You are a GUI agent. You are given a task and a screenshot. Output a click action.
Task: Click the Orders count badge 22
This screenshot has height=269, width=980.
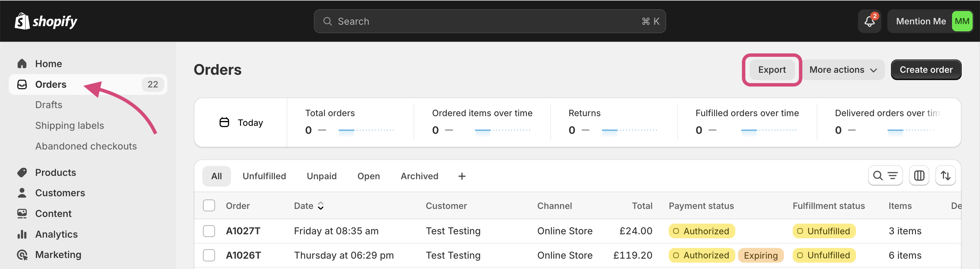153,84
